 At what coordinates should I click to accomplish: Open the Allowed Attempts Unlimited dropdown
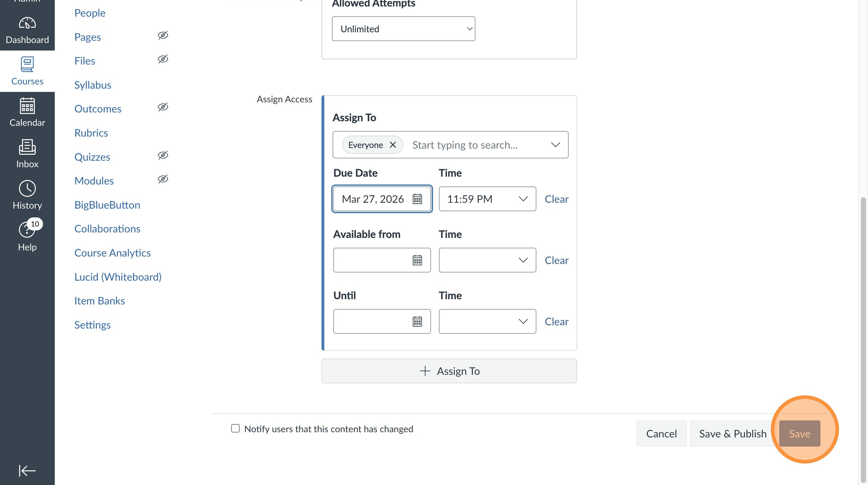click(403, 29)
